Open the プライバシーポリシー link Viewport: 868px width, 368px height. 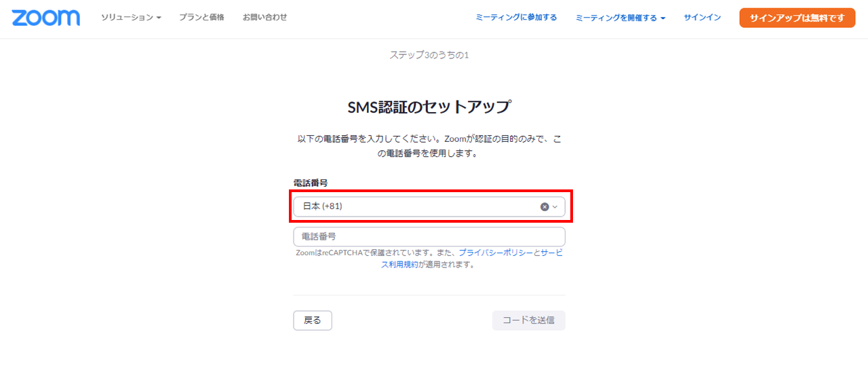[x=496, y=253]
